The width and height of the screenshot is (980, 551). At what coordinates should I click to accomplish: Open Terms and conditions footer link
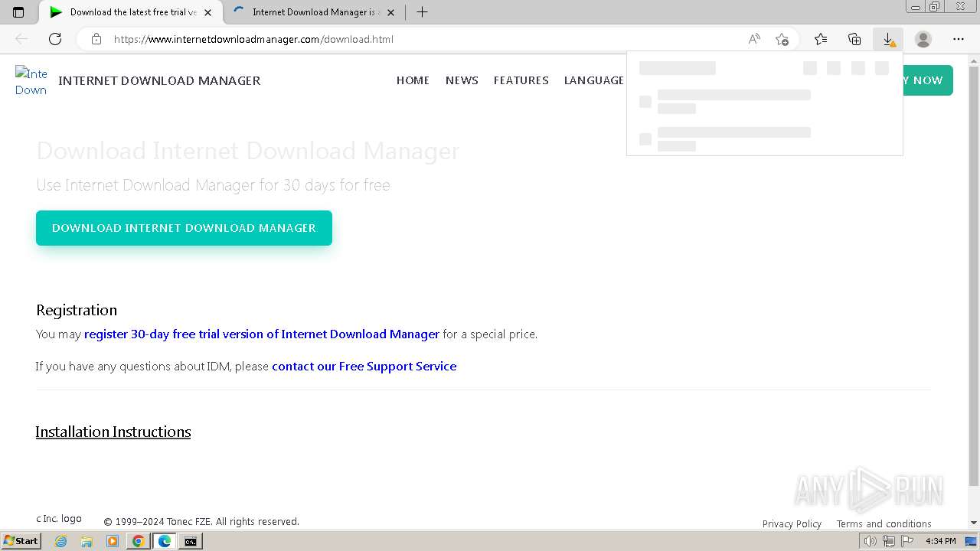884,523
